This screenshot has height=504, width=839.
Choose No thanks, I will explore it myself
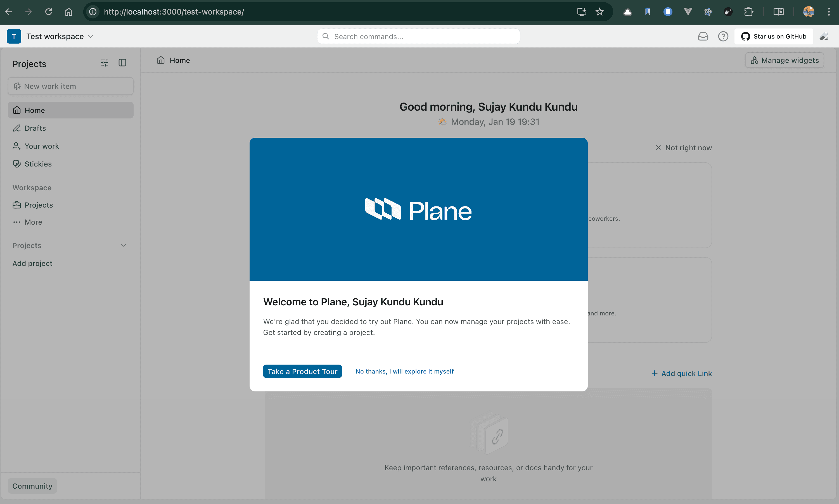(x=404, y=371)
